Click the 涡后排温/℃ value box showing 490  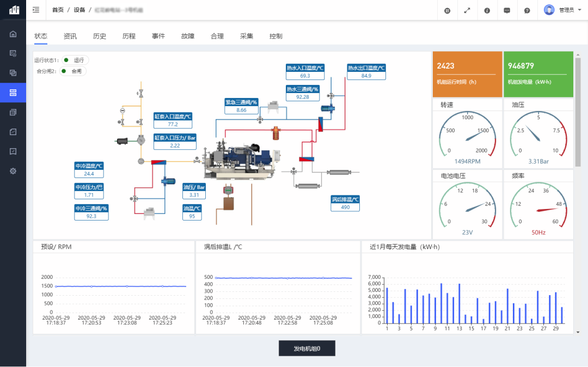345,207
